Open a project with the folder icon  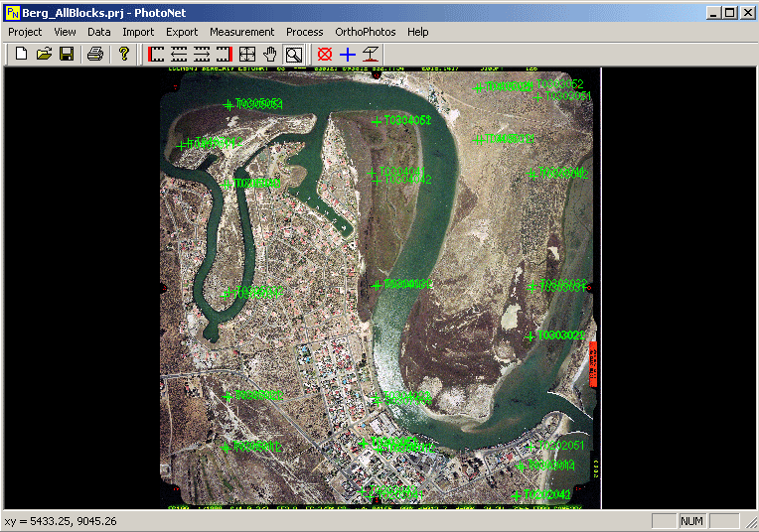click(x=44, y=54)
